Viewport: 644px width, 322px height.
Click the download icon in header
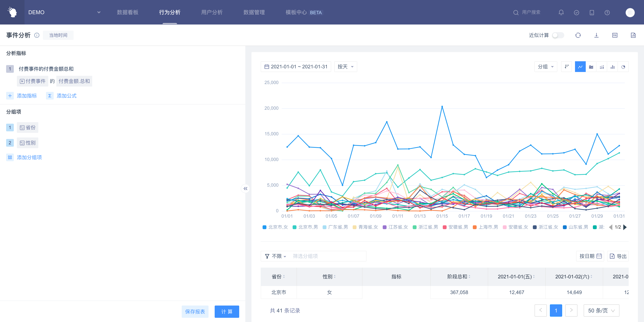pos(596,35)
